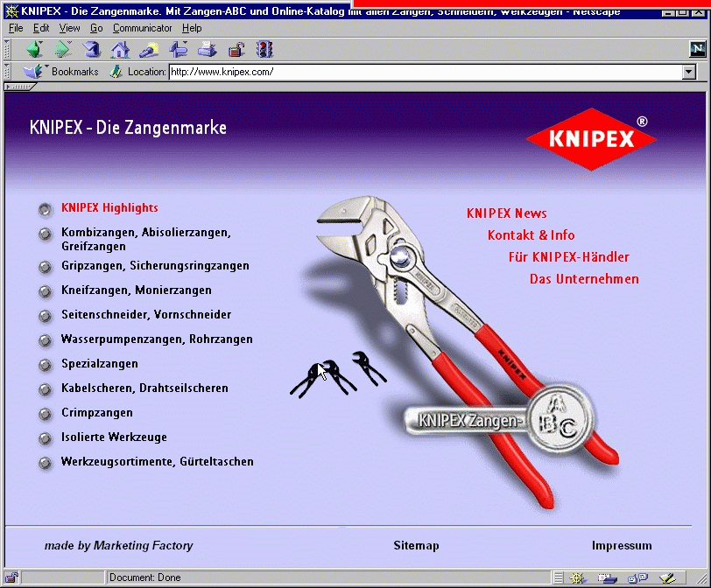711x588 pixels.
Task: Select Seitenschneider, Vornschneider link
Action: (x=146, y=314)
